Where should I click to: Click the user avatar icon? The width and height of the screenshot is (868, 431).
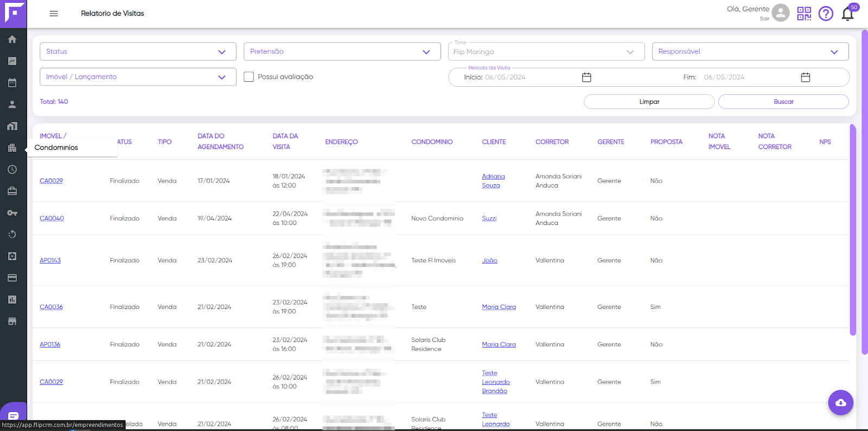coord(781,12)
